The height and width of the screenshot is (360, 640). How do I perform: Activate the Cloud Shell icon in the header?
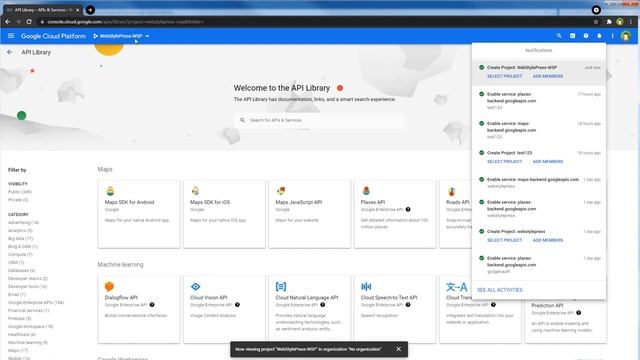[572, 36]
